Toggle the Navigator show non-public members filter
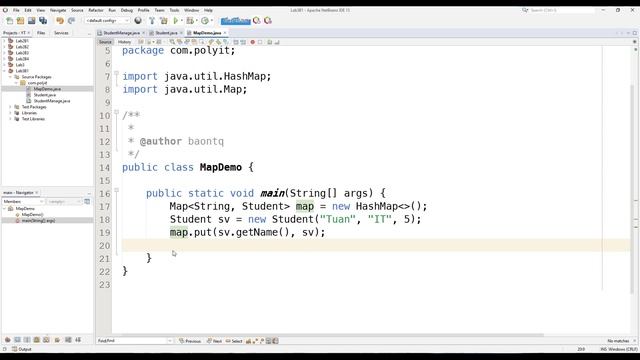 37,340
